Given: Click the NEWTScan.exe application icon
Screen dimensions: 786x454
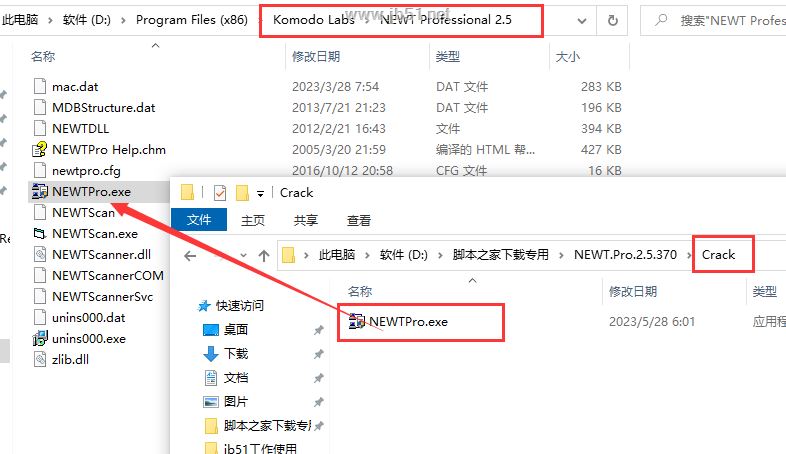Looking at the screenshot, I should [40, 234].
